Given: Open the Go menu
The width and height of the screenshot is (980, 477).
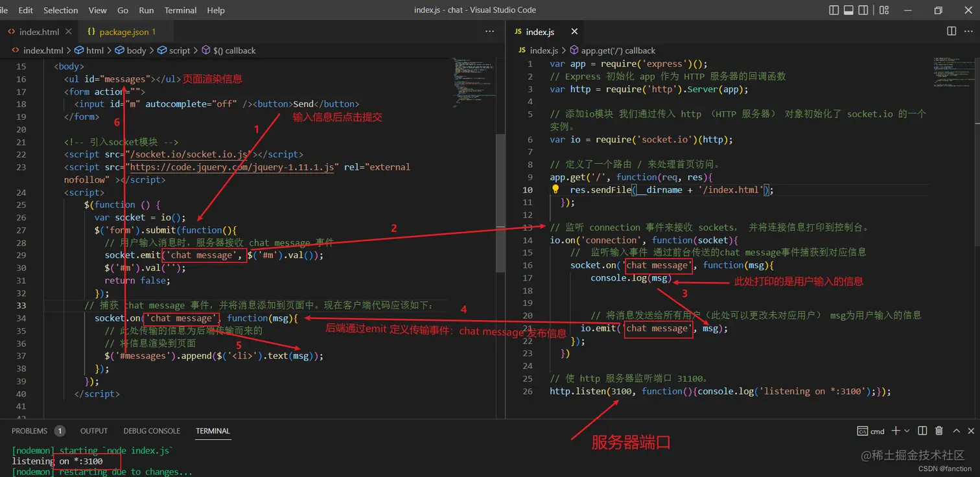Looking at the screenshot, I should [x=123, y=10].
